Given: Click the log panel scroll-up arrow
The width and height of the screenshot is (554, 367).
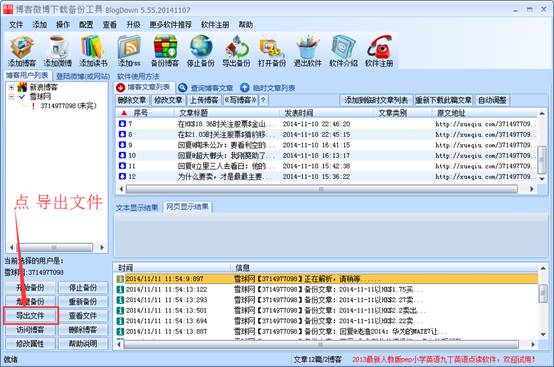Looking at the screenshot, I should click(543, 268).
